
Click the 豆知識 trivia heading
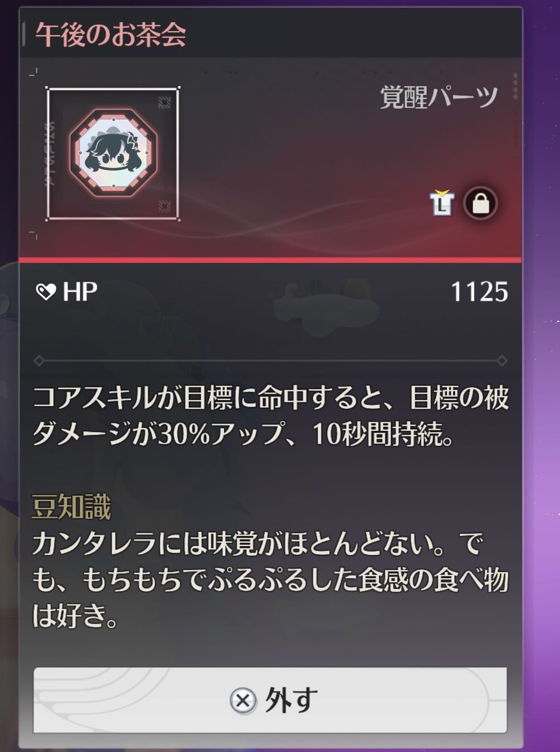click(71, 507)
